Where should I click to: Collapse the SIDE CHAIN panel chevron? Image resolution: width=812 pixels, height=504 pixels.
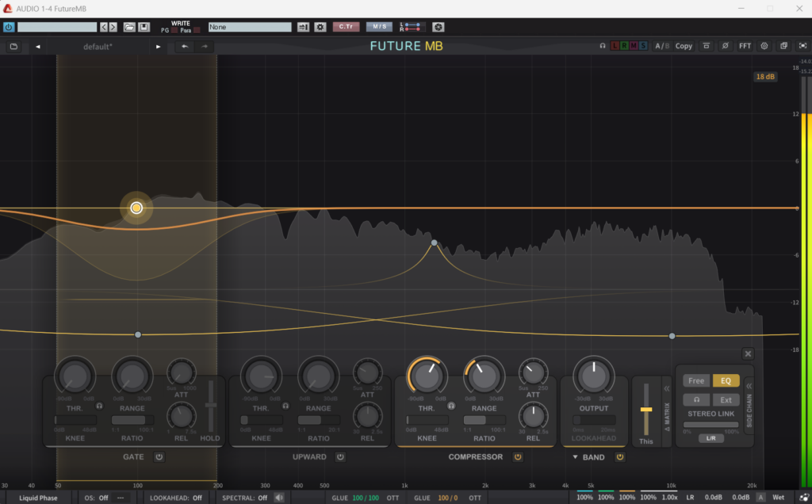point(748,386)
